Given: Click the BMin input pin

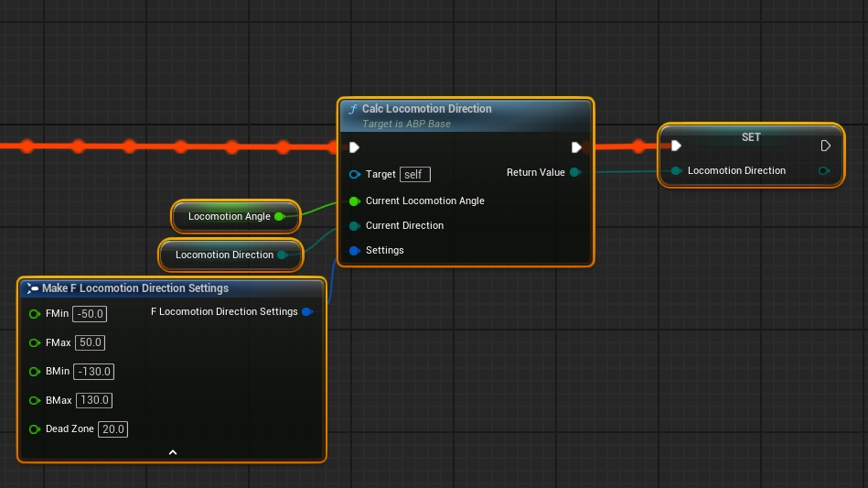Looking at the screenshot, I should pyautogui.click(x=35, y=372).
